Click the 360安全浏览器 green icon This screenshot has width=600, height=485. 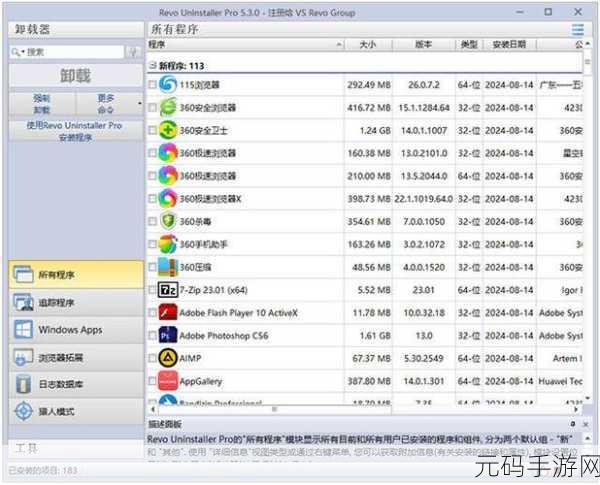tap(168, 107)
